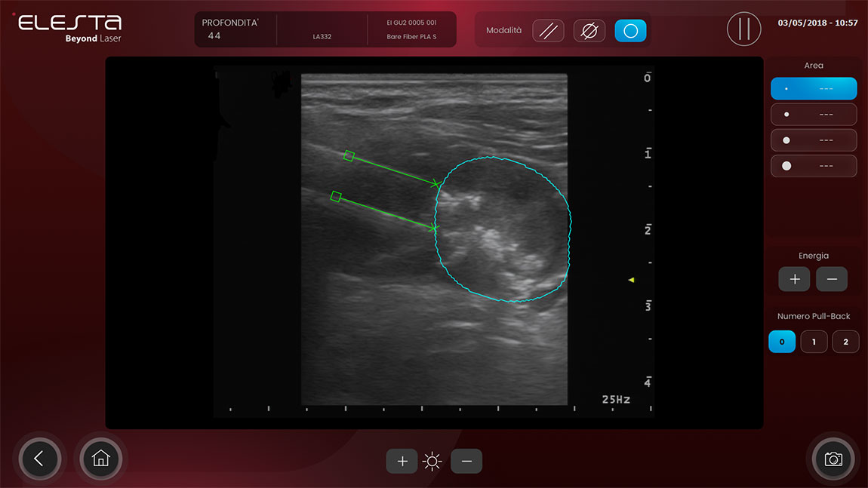The image size is (868, 488).
Task: Click the Elesta Beyond Laser logo
Action: coord(69,28)
